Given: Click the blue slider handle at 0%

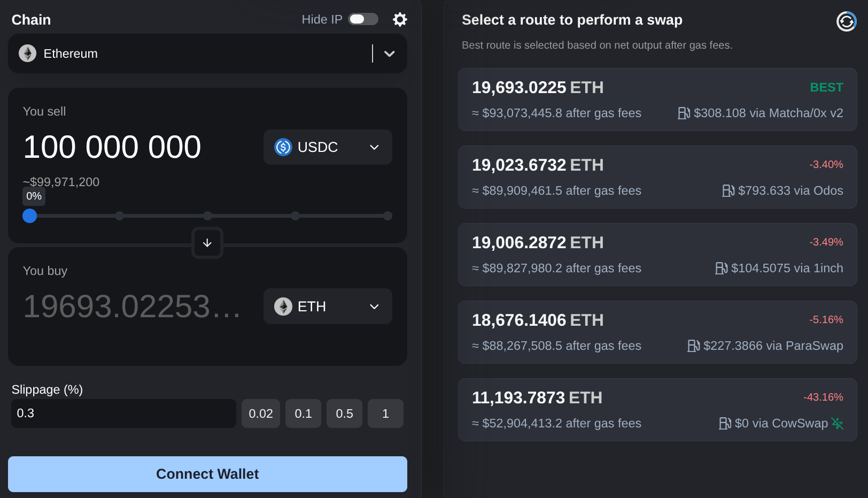Looking at the screenshot, I should (30, 216).
